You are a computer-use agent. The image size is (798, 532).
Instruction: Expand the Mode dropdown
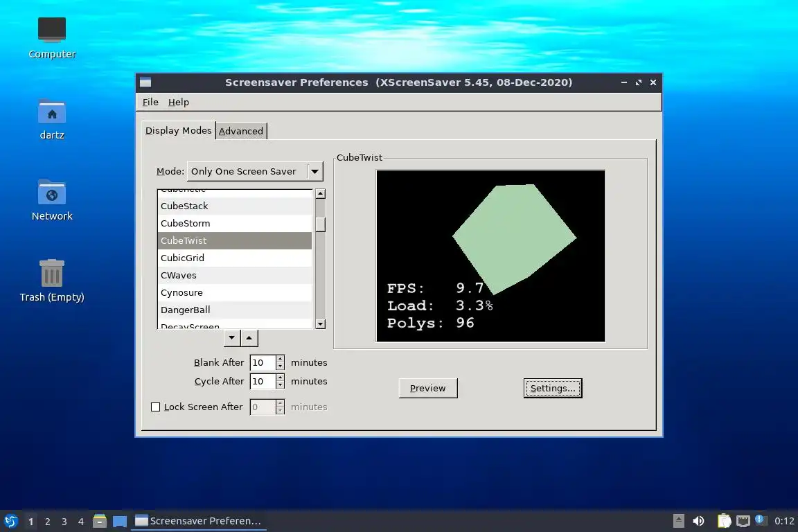tap(255, 172)
